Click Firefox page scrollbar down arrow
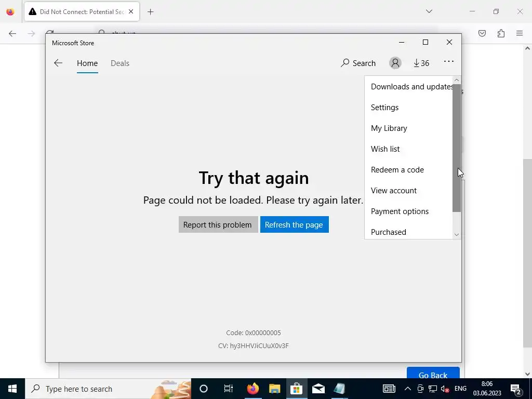The height and width of the screenshot is (399, 532). pyautogui.click(x=527, y=374)
